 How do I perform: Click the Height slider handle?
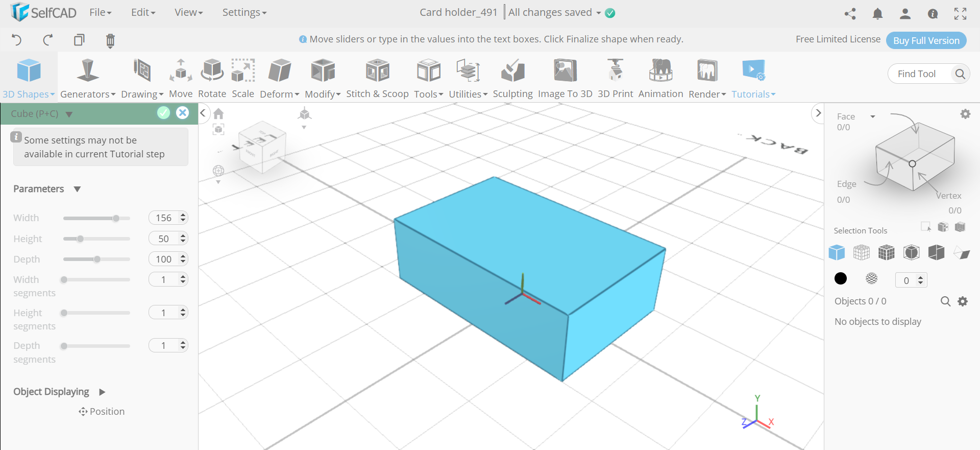80,239
